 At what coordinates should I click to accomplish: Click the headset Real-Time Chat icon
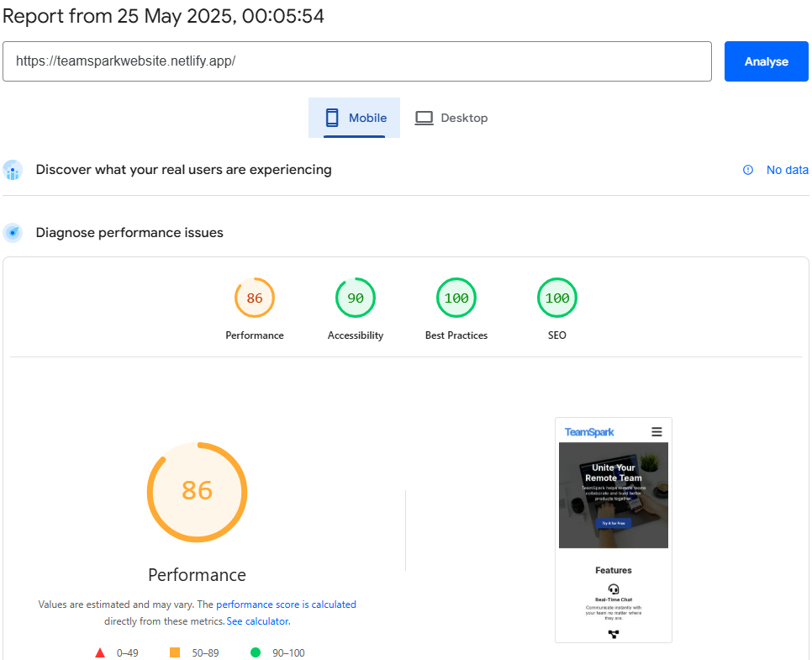pyautogui.click(x=614, y=589)
